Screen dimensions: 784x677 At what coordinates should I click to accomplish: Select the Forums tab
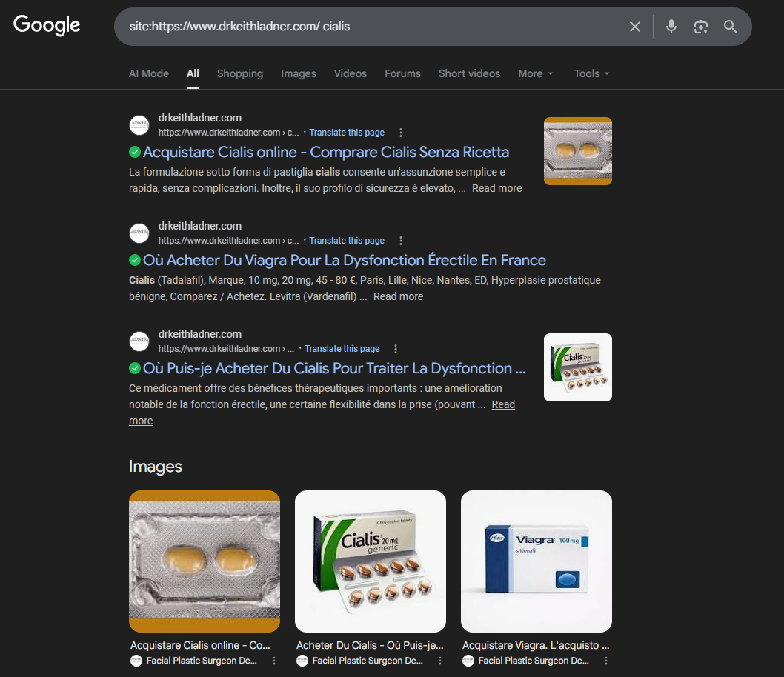click(x=402, y=73)
